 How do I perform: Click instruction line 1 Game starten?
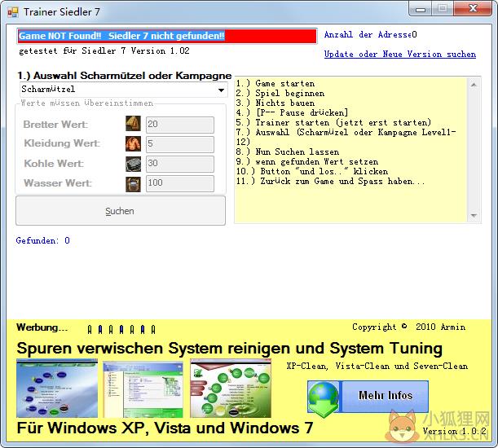click(x=275, y=84)
